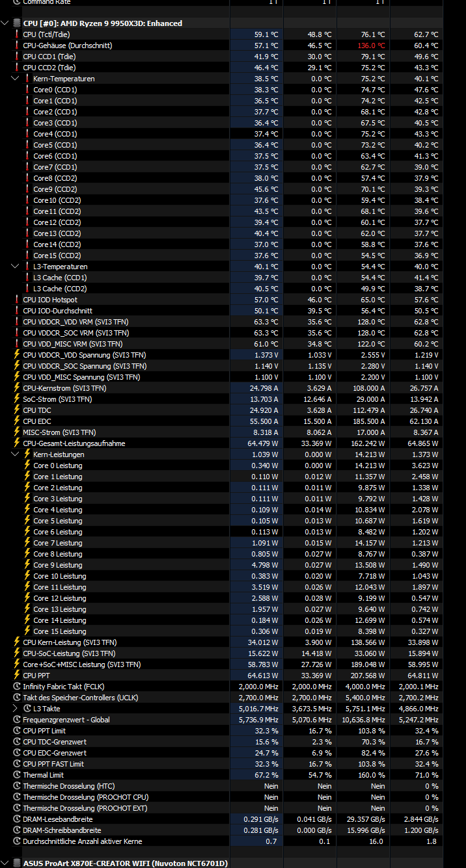Image resolution: width=466 pixels, height=868 pixels.
Task: Click the lightning icon of CPU PPT row
Action: (16, 676)
